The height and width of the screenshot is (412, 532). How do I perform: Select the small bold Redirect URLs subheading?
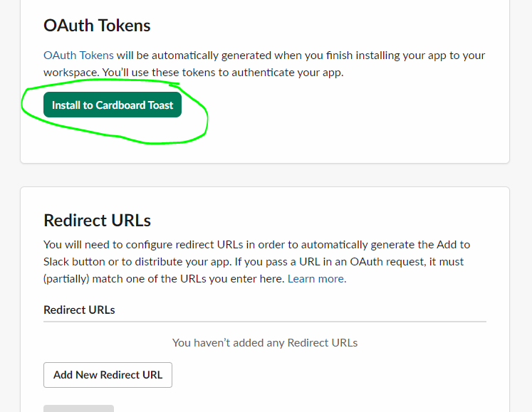click(79, 310)
